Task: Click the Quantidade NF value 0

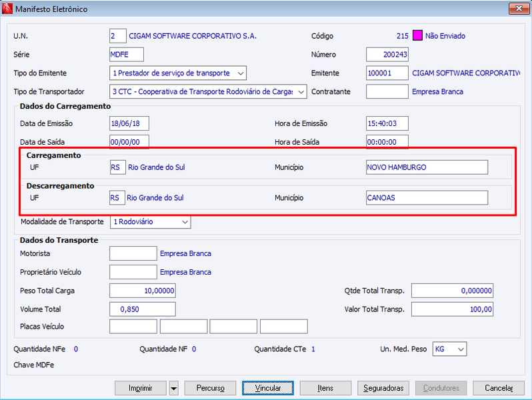Action: pos(194,349)
